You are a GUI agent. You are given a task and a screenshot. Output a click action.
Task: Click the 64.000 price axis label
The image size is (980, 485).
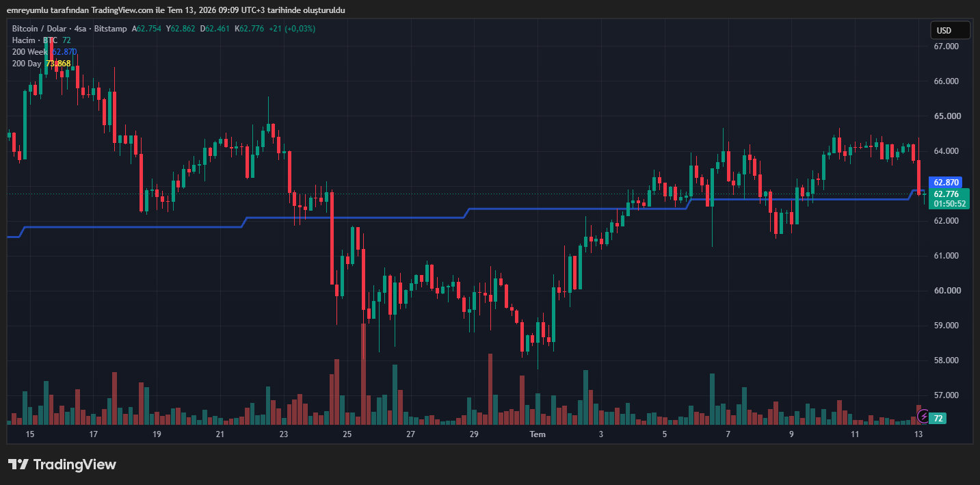[x=946, y=151]
